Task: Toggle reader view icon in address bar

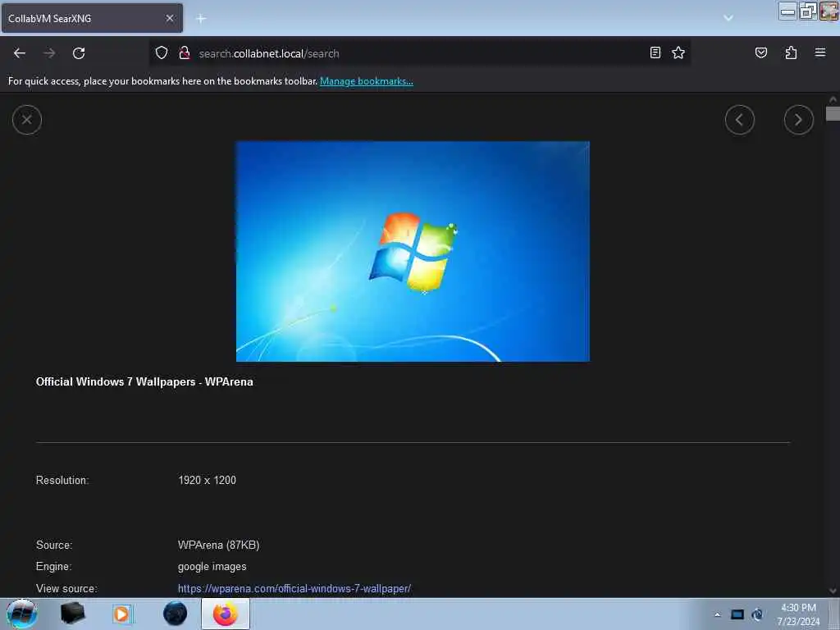Action: click(655, 52)
